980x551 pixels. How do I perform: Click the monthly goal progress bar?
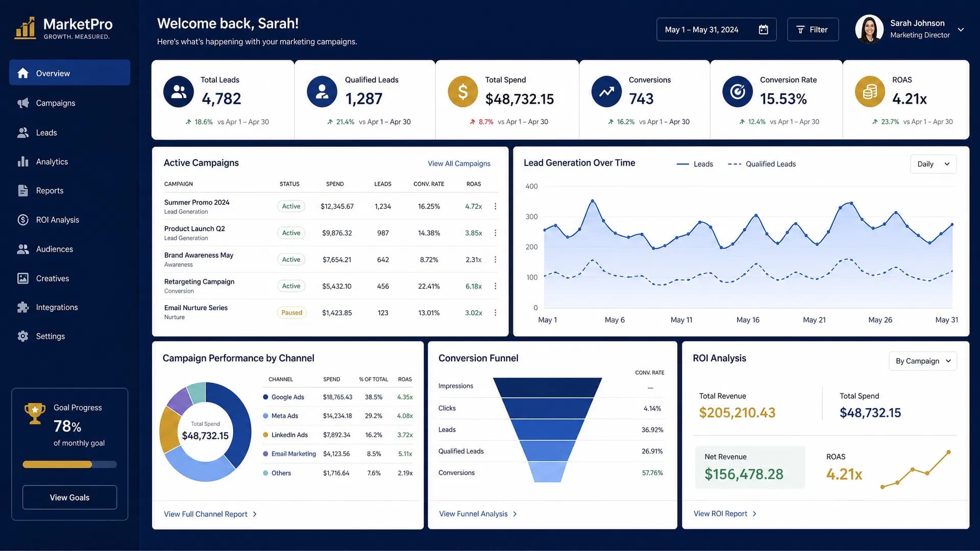click(x=69, y=464)
